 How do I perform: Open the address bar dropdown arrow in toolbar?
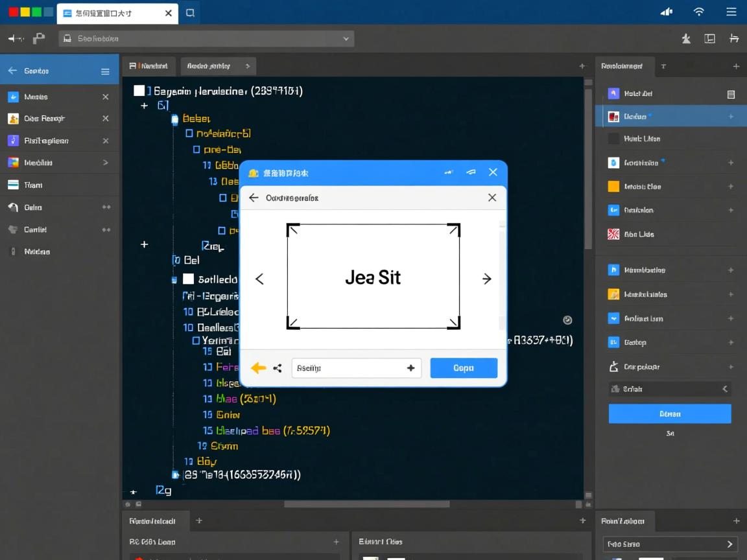point(346,39)
